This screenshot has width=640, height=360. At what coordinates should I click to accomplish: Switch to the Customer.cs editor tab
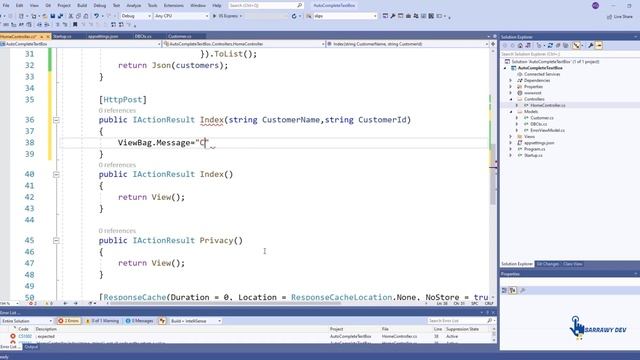(180, 36)
